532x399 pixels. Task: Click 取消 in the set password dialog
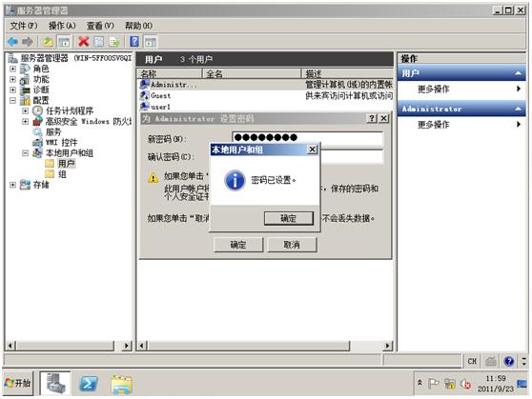[292, 245]
